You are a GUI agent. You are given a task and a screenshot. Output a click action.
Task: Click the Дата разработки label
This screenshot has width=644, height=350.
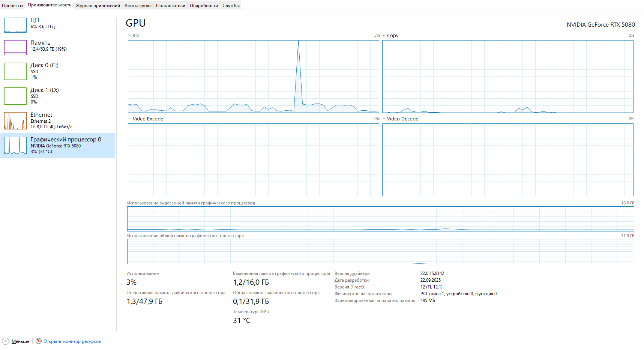pos(352,280)
